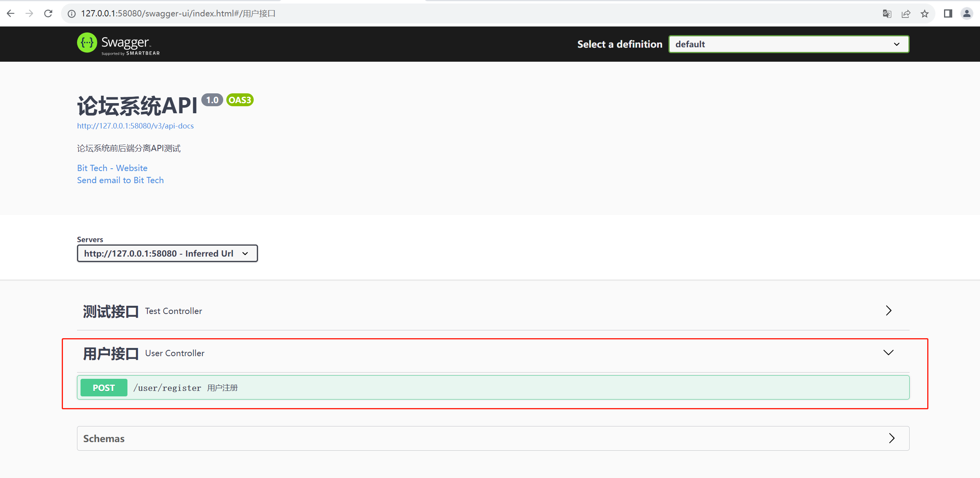Follow the Bit Tech - Website link
This screenshot has width=980, height=478.
point(112,168)
